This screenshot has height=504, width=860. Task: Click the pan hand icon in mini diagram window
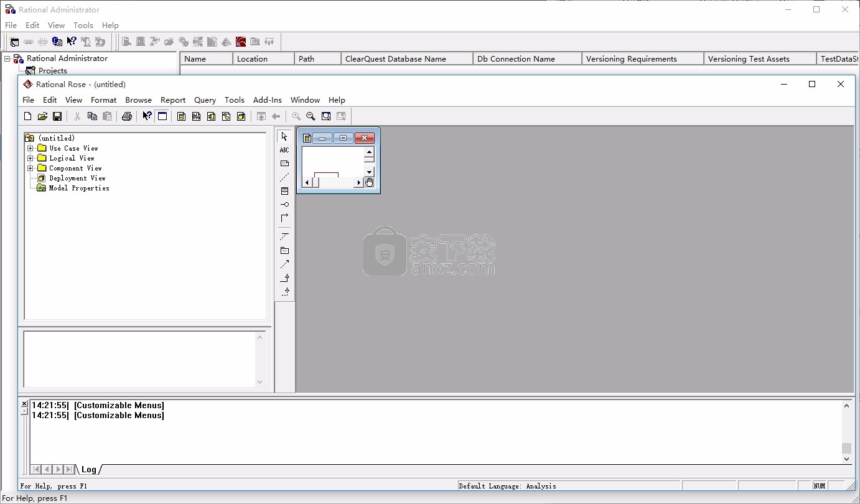click(x=369, y=182)
